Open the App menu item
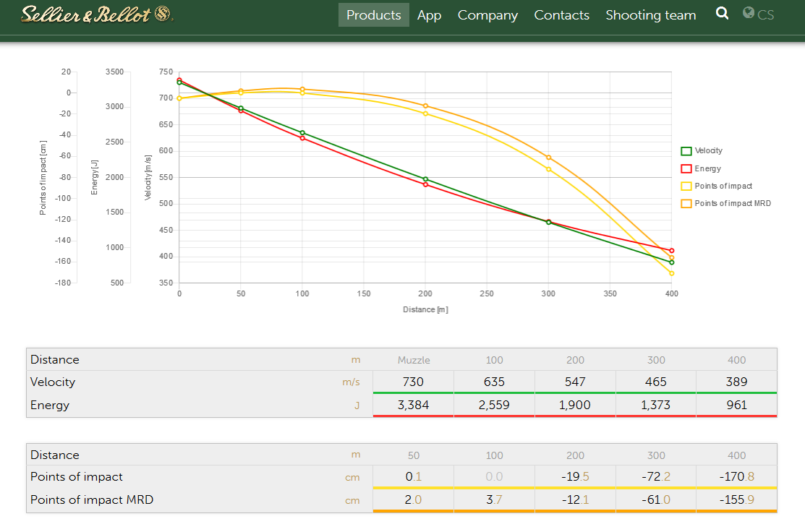The height and width of the screenshot is (532, 805). click(x=429, y=15)
